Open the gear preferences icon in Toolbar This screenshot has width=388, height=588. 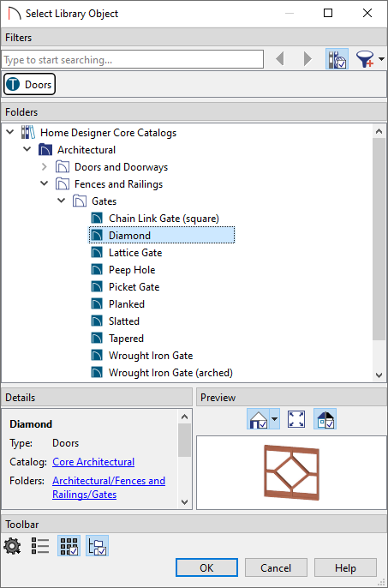[x=12, y=546]
